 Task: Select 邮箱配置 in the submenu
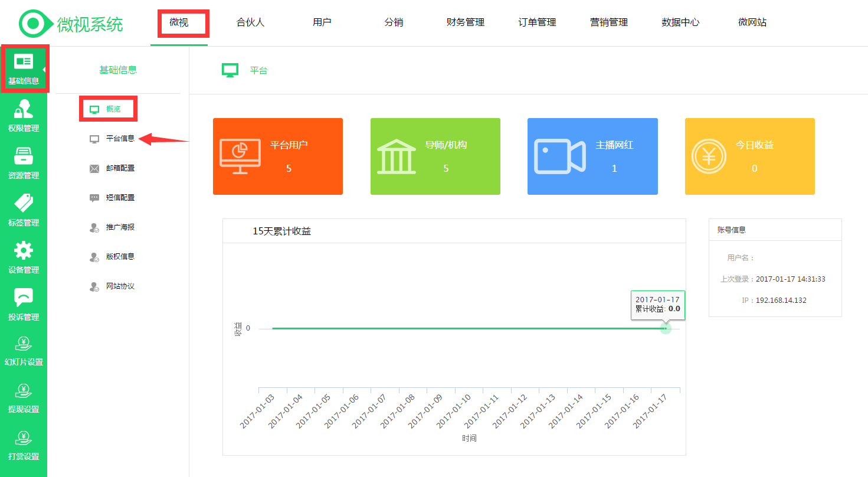pyautogui.click(x=120, y=168)
